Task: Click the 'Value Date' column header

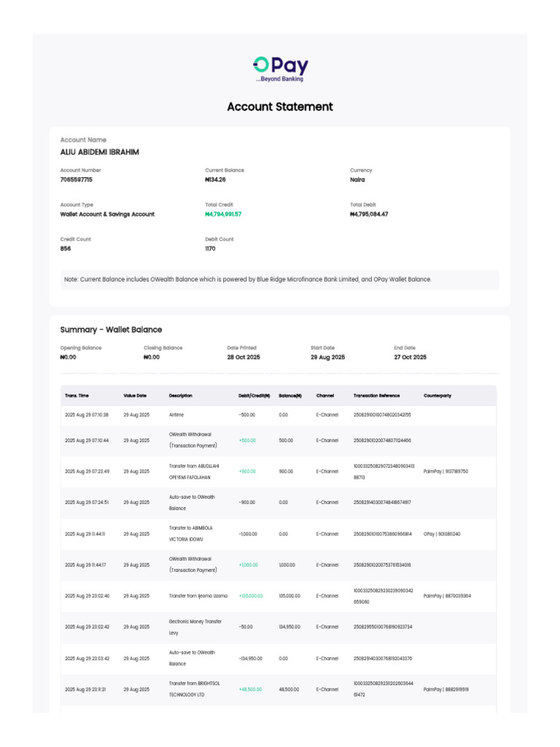Action: coord(135,396)
